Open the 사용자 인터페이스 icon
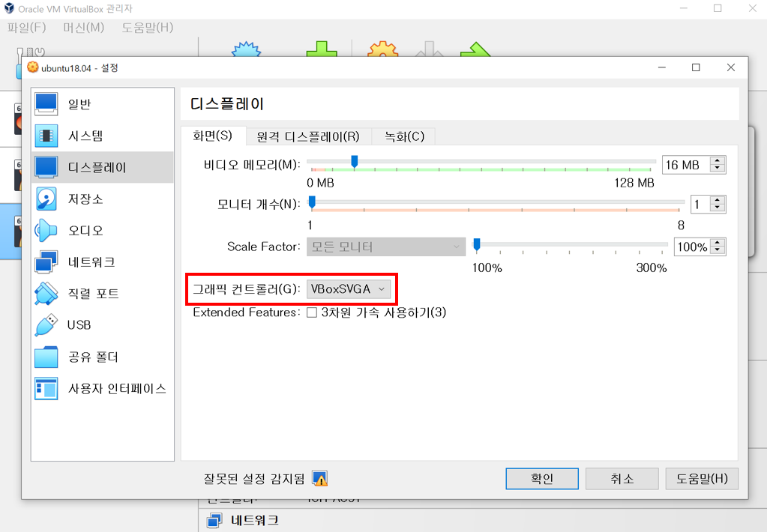Viewport: 767px width, 532px height. [x=46, y=389]
